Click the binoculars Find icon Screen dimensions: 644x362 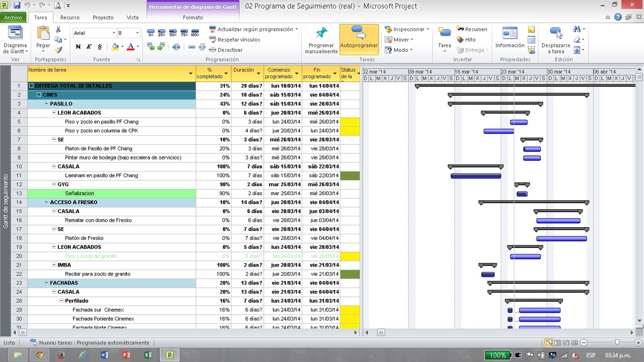577,29
